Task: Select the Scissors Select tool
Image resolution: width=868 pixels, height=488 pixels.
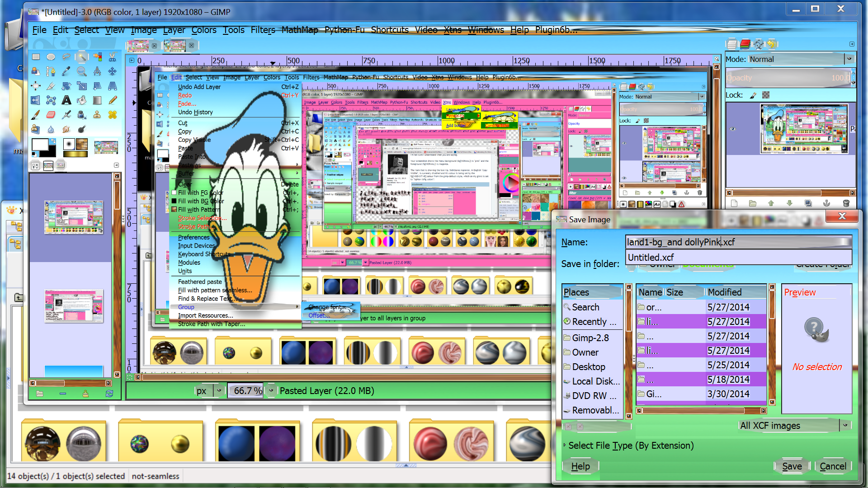Action: (113, 57)
